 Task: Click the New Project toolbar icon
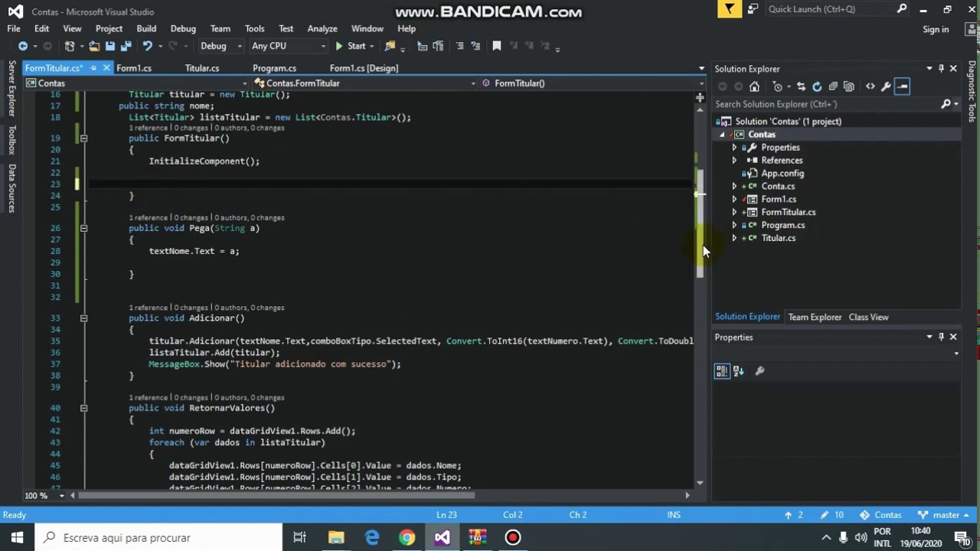[70, 46]
